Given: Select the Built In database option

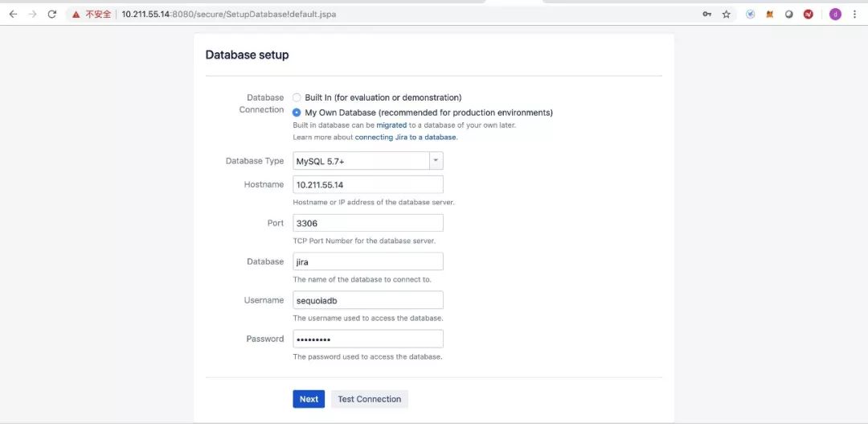Looking at the screenshot, I should (x=297, y=97).
